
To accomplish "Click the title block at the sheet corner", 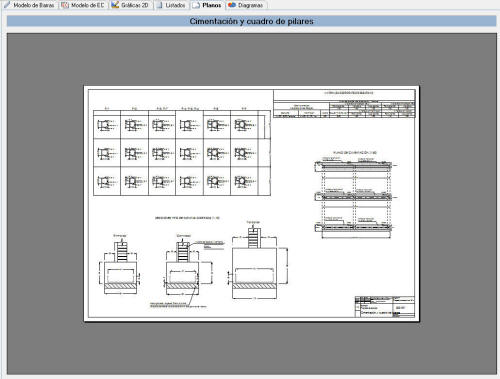I will click(x=385, y=306).
